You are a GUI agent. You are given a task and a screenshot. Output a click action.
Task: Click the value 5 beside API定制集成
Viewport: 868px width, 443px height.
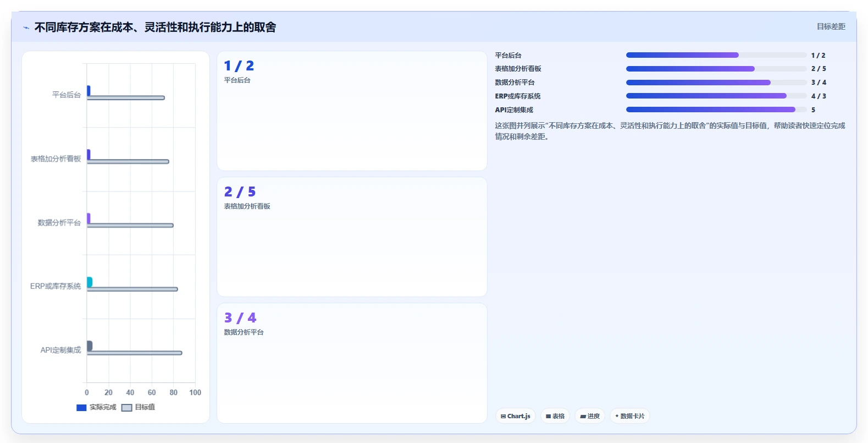coord(814,110)
